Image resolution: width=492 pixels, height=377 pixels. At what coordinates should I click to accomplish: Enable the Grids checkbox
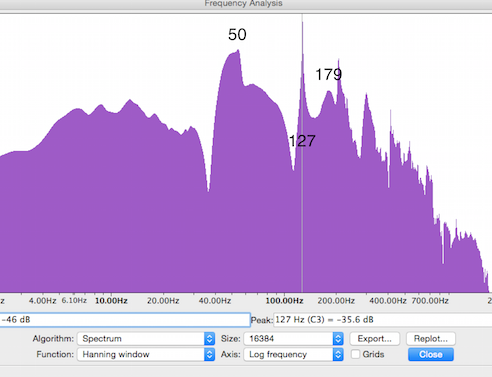[356, 354]
